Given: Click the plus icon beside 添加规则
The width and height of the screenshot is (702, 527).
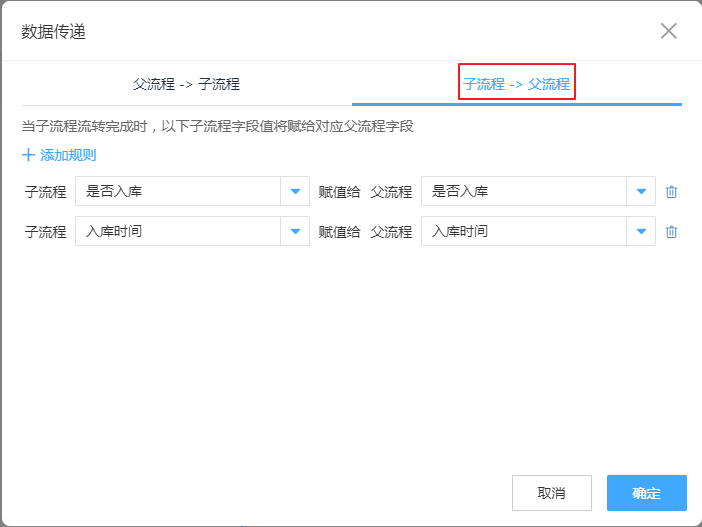Looking at the screenshot, I should [x=28, y=155].
